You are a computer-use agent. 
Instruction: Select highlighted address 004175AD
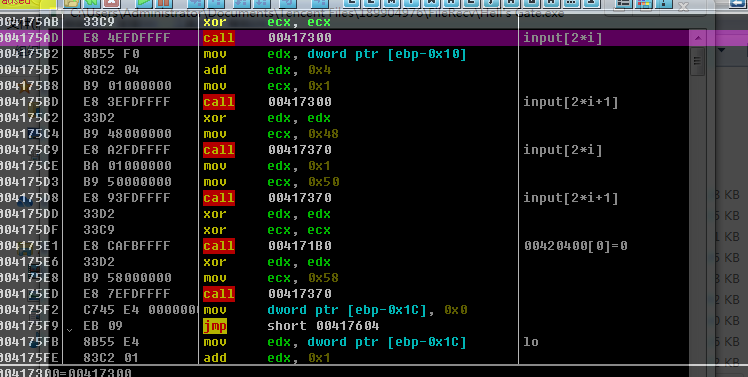tap(29, 38)
